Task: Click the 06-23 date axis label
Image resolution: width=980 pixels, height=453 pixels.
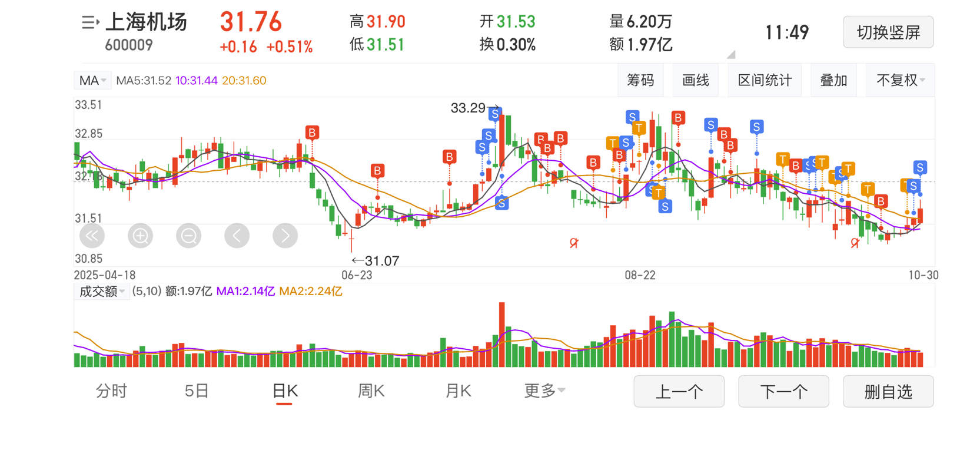Action: (357, 275)
